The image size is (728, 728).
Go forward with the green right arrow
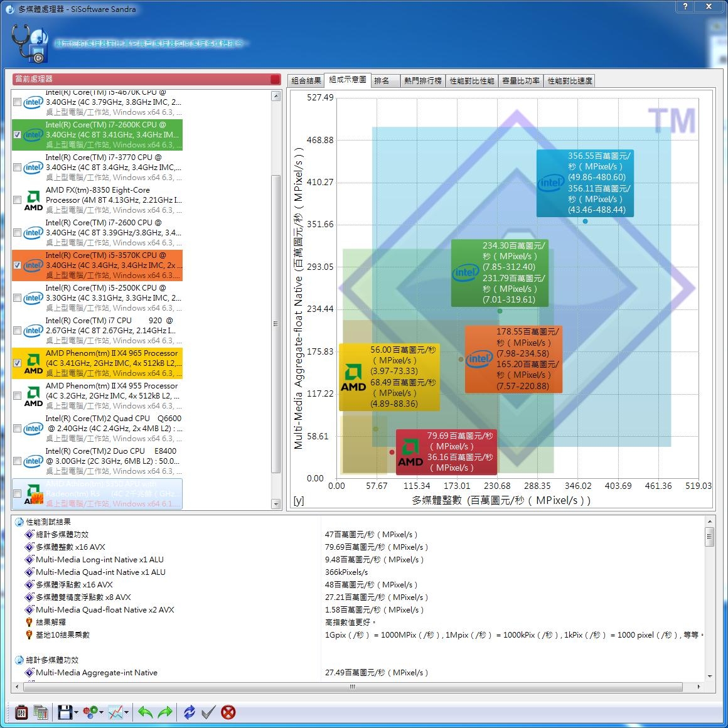165,712
